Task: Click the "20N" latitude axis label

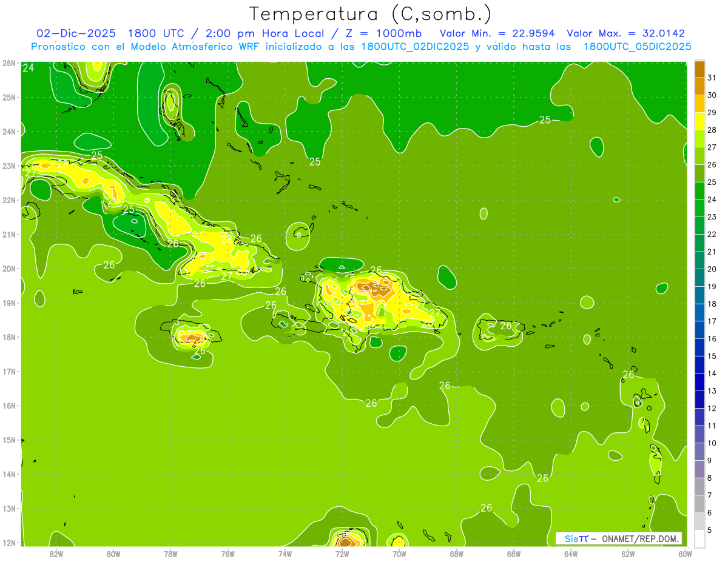Action: [10, 269]
